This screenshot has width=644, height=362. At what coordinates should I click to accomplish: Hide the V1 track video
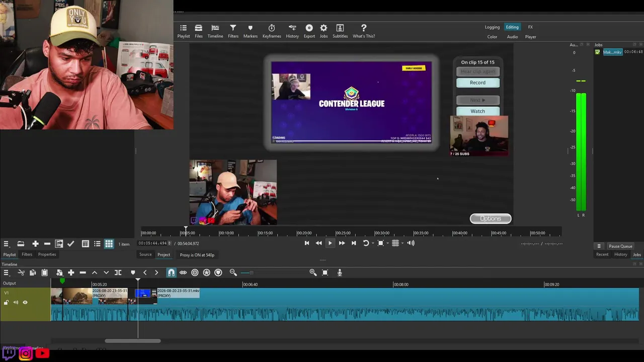click(x=25, y=303)
